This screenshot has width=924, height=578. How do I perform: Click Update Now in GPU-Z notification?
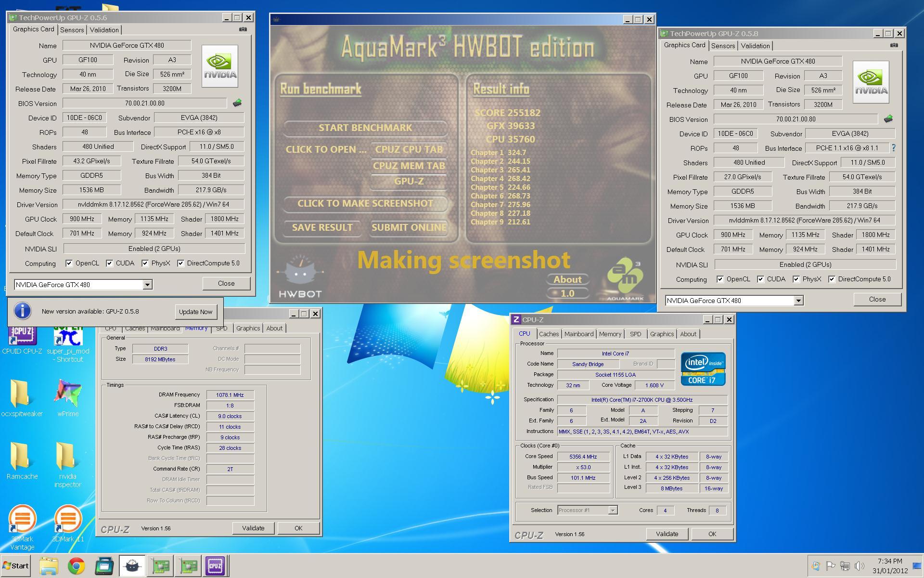(x=195, y=312)
